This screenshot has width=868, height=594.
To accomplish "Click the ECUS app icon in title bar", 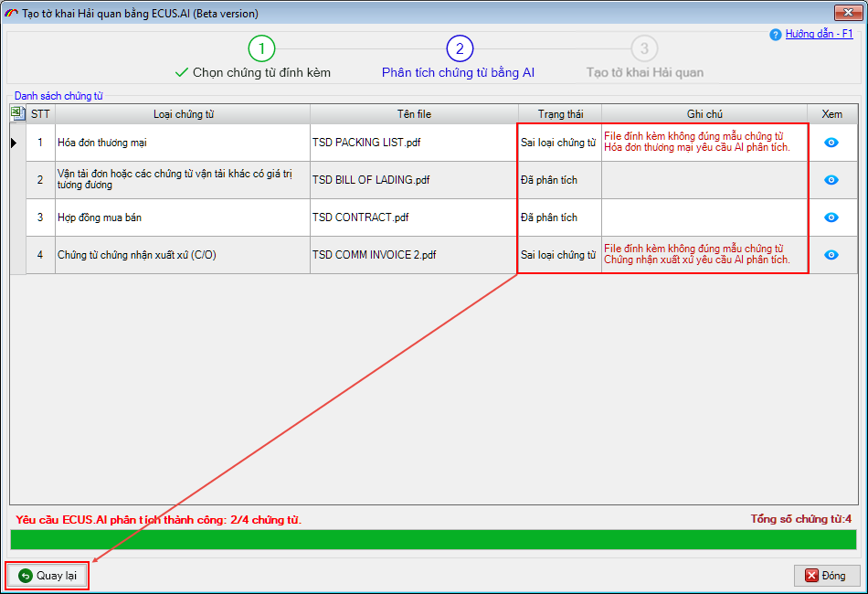I will pyautogui.click(x=11, y=14).
